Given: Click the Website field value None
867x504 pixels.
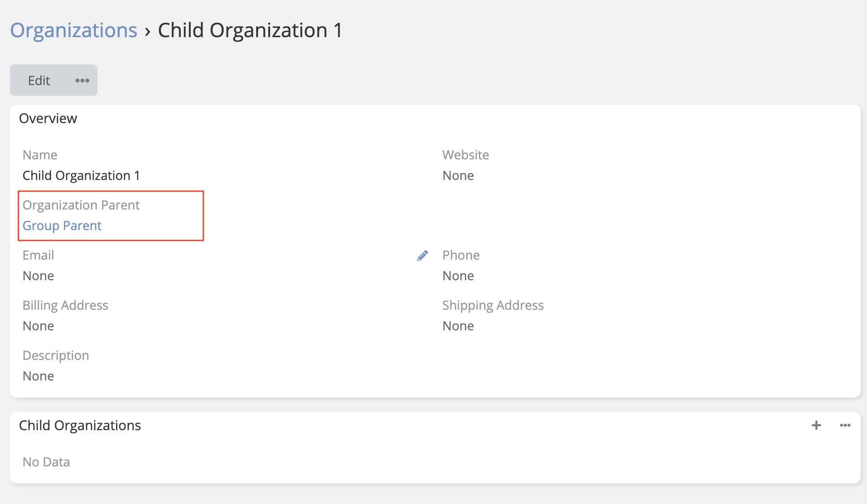Looking at the screenshot, I should pyautogui.click(x=458, y=175).
